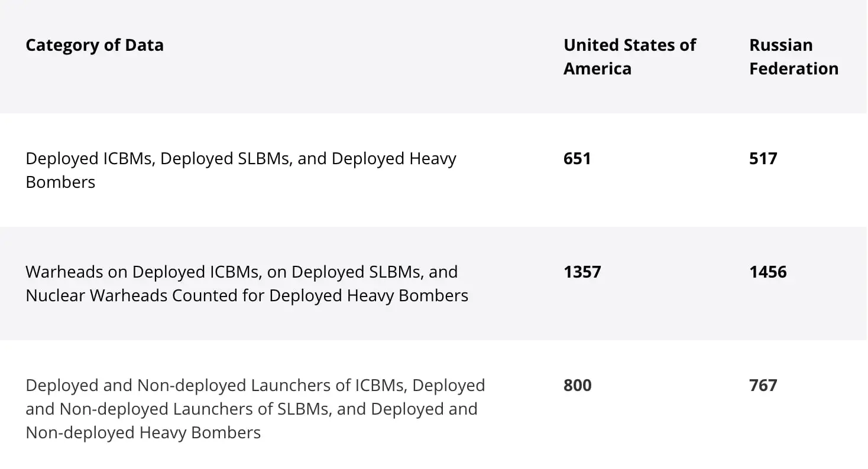Click the Russian Federation column header
Image resolution: width=868 pixels, height=469 pixels.
[793, 57]
